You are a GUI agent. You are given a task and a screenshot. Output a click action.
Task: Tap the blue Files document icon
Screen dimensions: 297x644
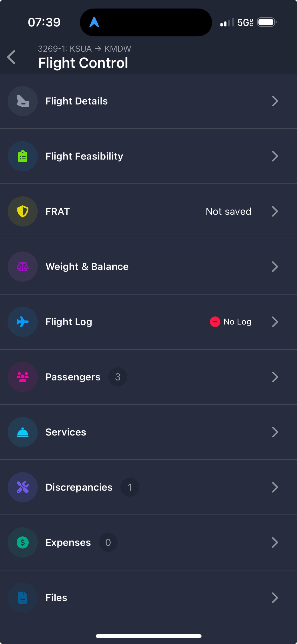click(23, 598)
